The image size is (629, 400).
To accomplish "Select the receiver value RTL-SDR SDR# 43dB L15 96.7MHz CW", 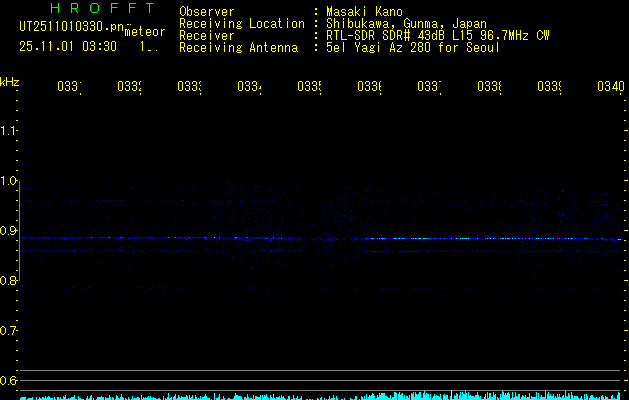I will coord(438,36).
